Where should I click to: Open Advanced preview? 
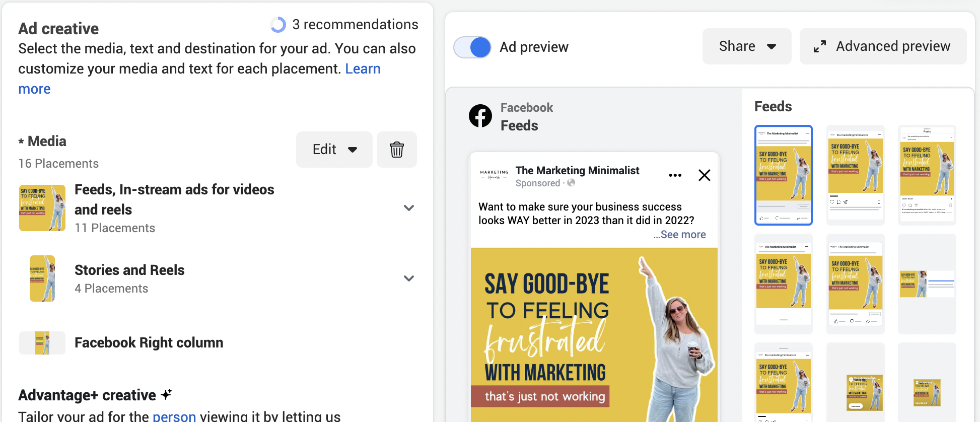tap(883, 46)
